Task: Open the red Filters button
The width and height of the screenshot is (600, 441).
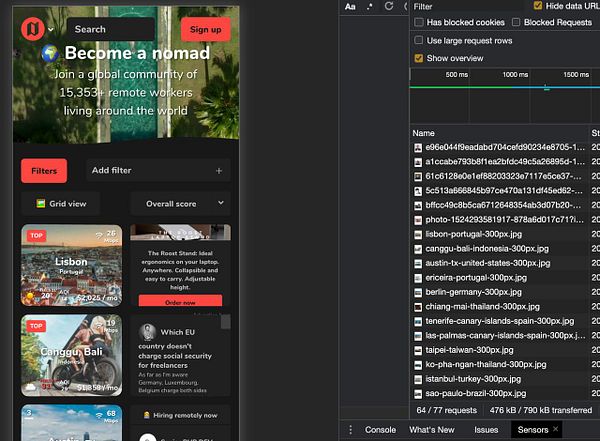Action: pyautogui.click(x=44, y=171)
